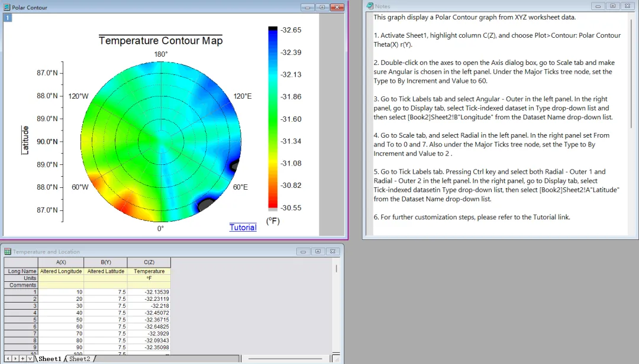Click the Polar Contour window title icon
Image resolution: width=639 pixels, height=364 pixels.
click(x=7, y=7)
